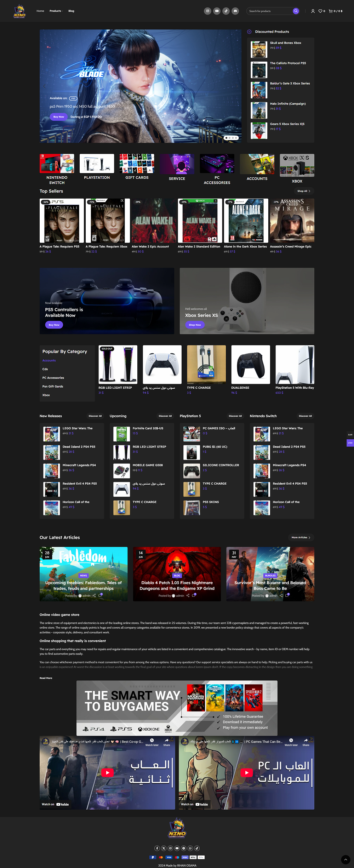The height and width of the screenshot is (868, 354).
Task: Play the PC Games YouTube video
Action: [x=246, y=772]
